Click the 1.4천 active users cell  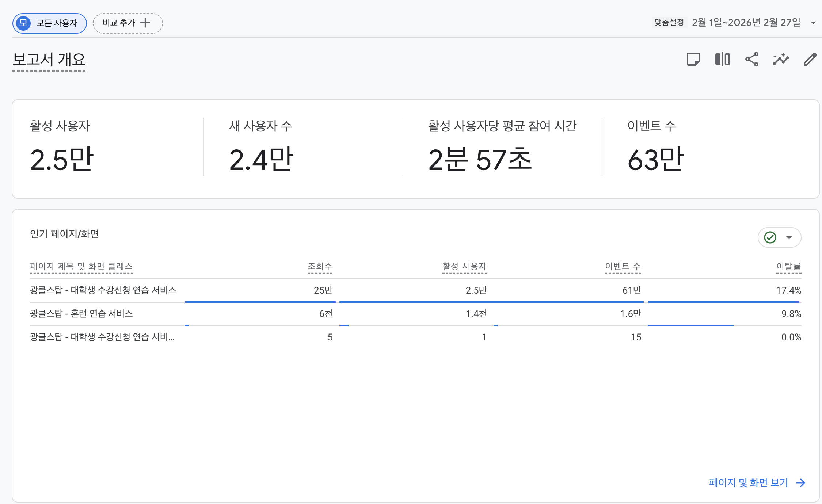coord(476,314)
